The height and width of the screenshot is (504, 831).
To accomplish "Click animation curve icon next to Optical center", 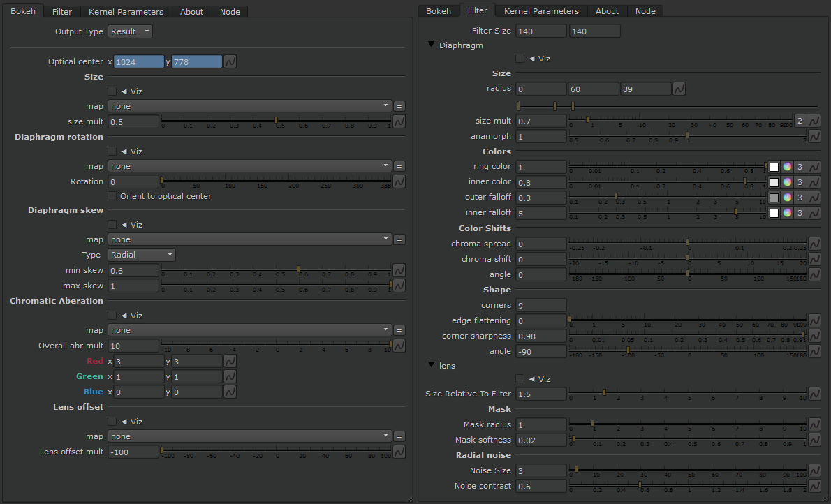I will [230, 62].
